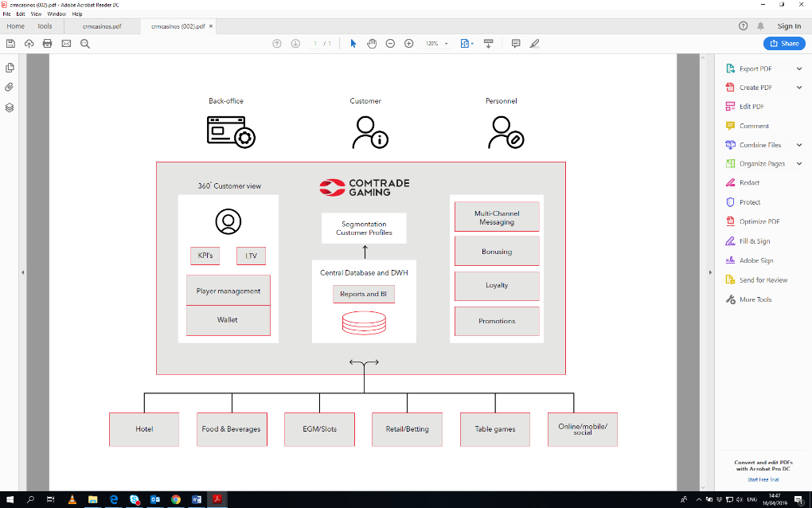Click the Zoom in plus icon
Viewport: 812px width, 508px height.
409,44
